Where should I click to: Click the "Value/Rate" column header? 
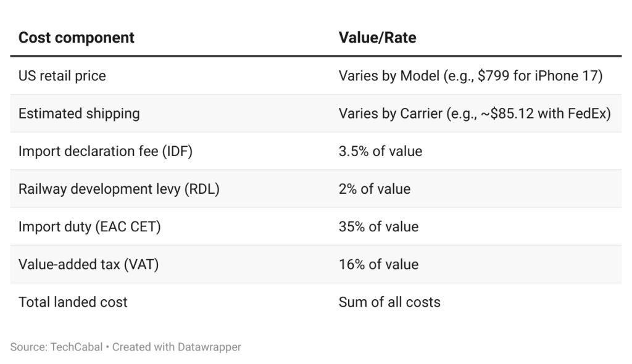tap(377, 38)
